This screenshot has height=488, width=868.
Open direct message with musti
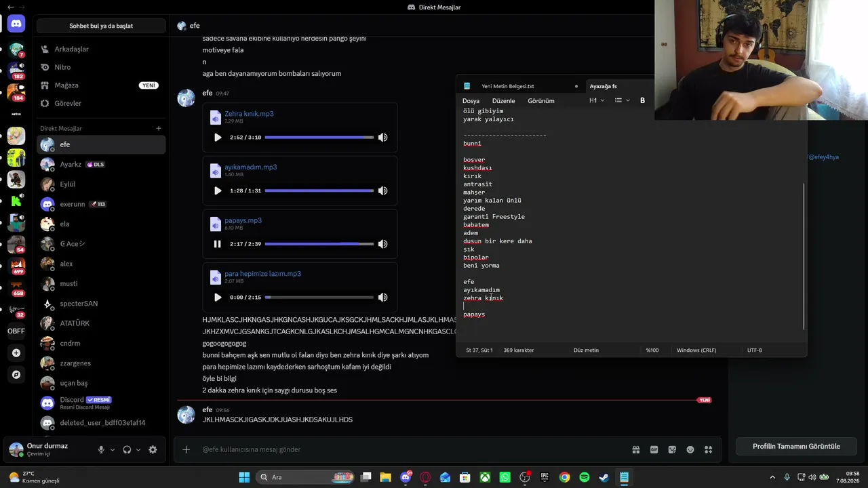101,283
